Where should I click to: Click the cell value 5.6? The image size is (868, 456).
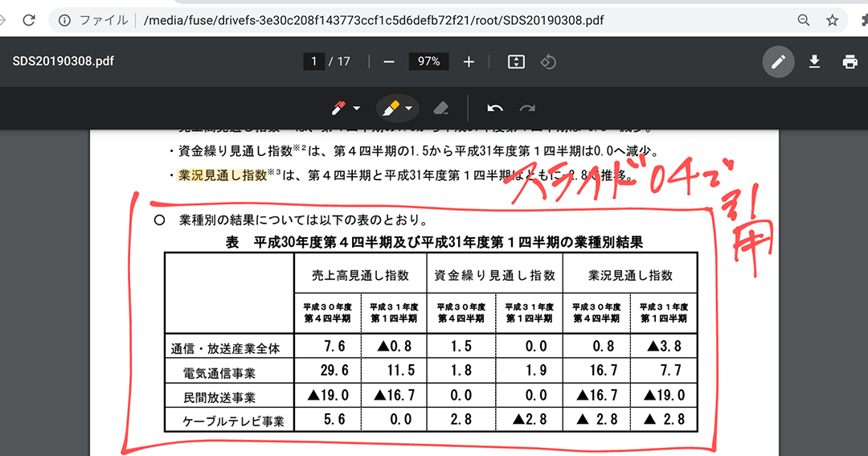point(334,419)
